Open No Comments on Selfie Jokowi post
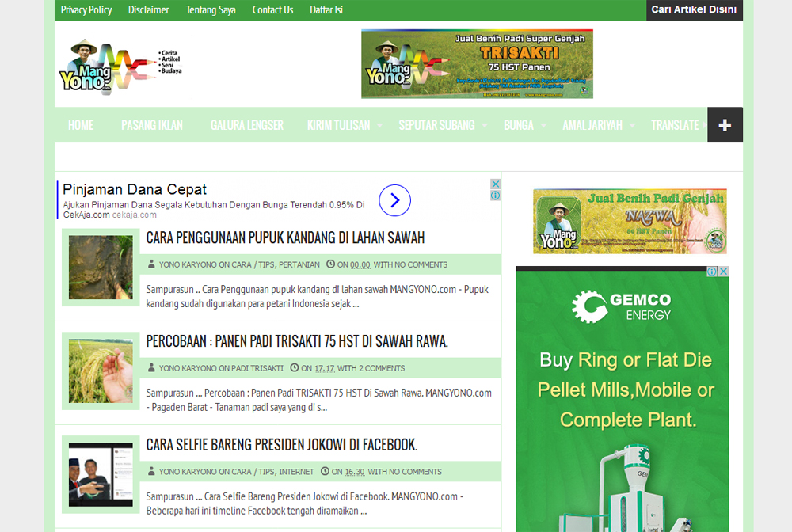 tap(415, 471)
